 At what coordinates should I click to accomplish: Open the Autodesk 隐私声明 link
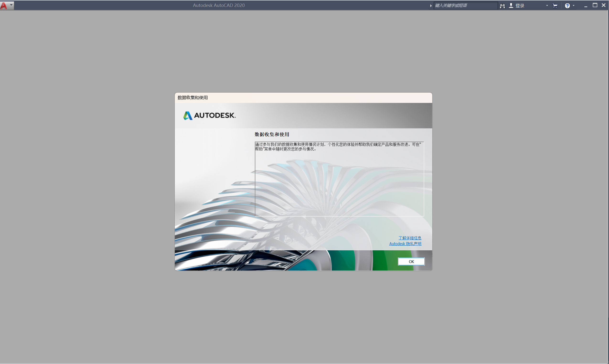pyautogui.click(x=405, y=243)
